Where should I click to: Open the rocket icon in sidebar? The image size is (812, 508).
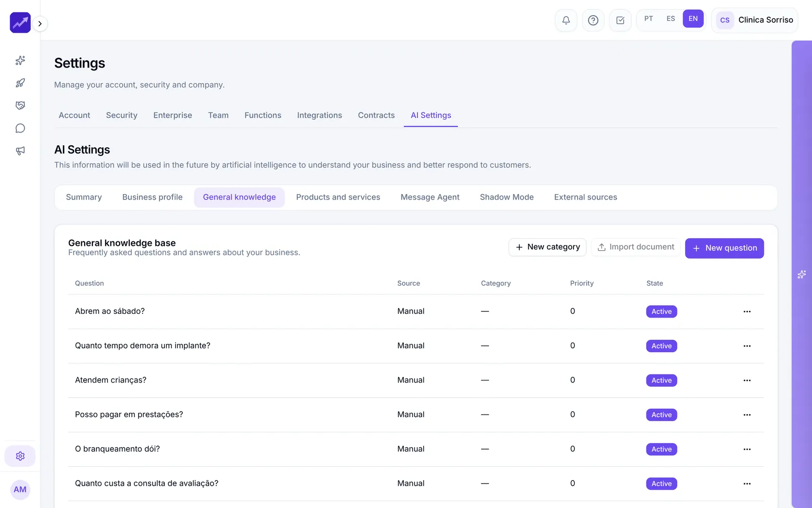(x=20, y=83)
